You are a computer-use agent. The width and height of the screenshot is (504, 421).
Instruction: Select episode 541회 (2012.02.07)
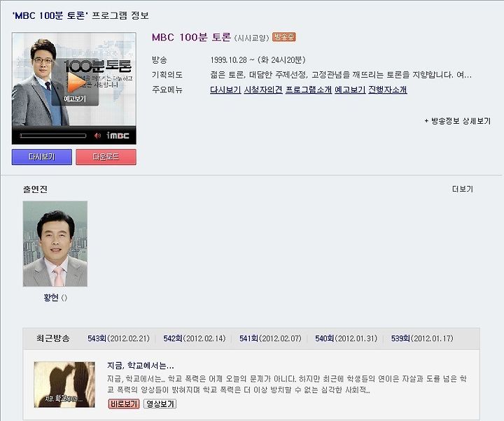(x=270, y=338)
